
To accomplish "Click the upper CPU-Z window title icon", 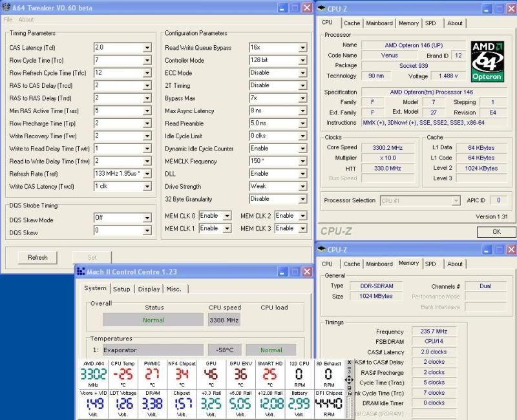I will tap(321, 8).
